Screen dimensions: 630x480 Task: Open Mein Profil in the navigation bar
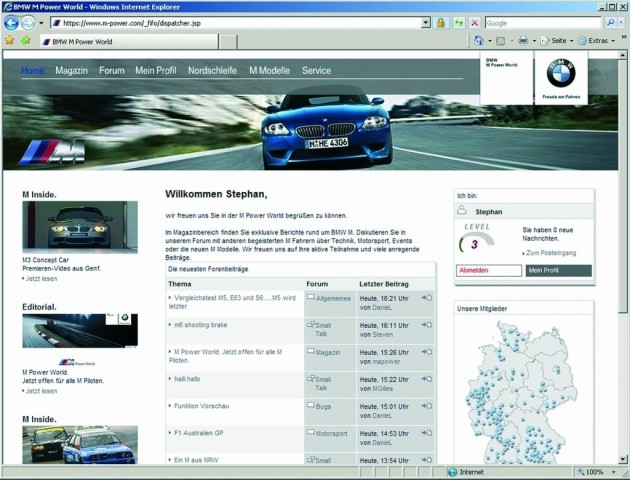pos(155,70)
